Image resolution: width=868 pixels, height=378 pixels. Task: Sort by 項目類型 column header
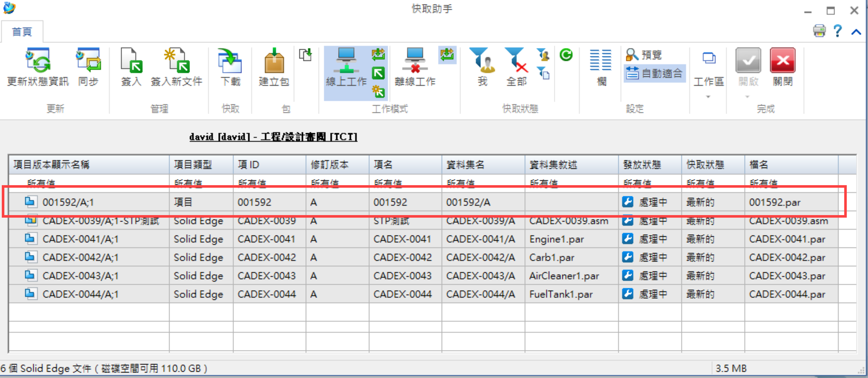pyautogui.click(x=201, y=165)
